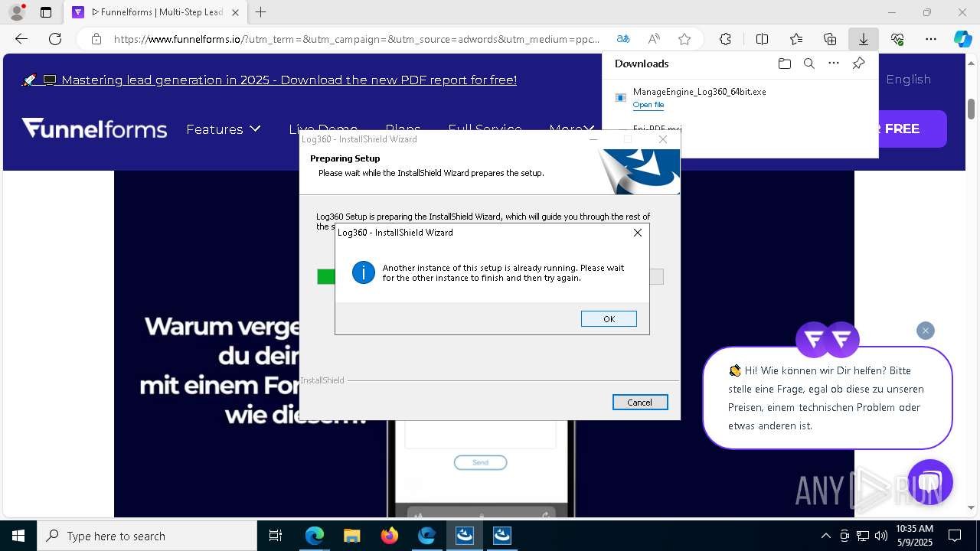This screenshot has width=980, height=551.
Task: Open File Explorer from taskbar
Action: click(352, 536)
